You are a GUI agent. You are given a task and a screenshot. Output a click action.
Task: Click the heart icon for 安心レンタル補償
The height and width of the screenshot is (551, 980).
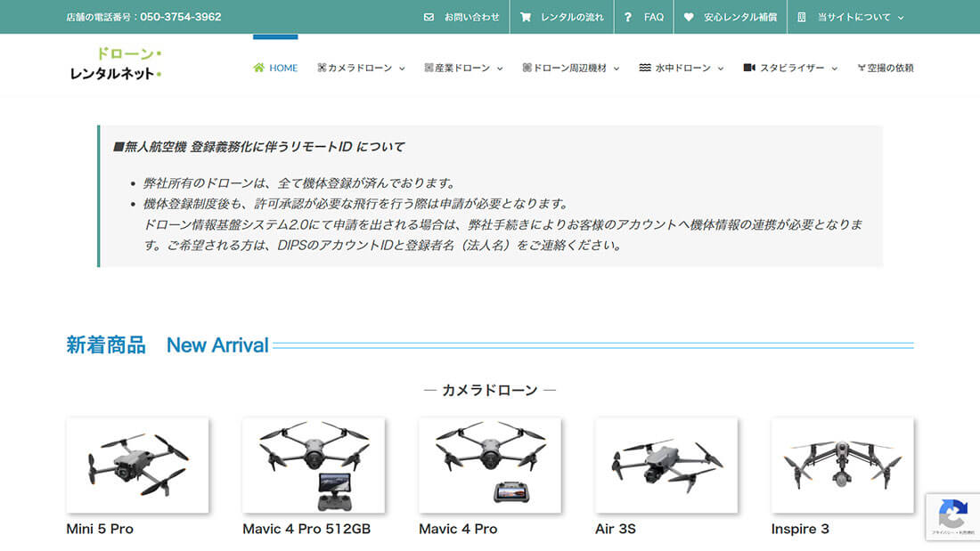point(689,17)
